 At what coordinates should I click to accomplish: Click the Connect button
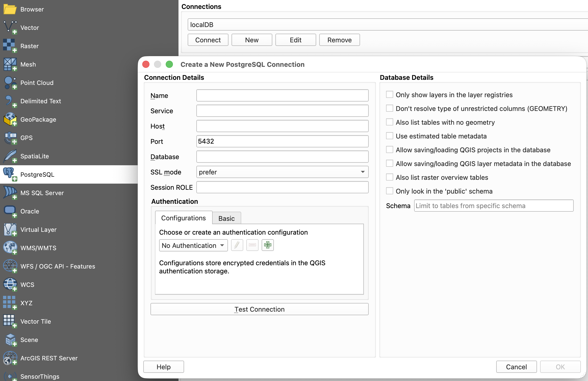(x=208, y=40)
